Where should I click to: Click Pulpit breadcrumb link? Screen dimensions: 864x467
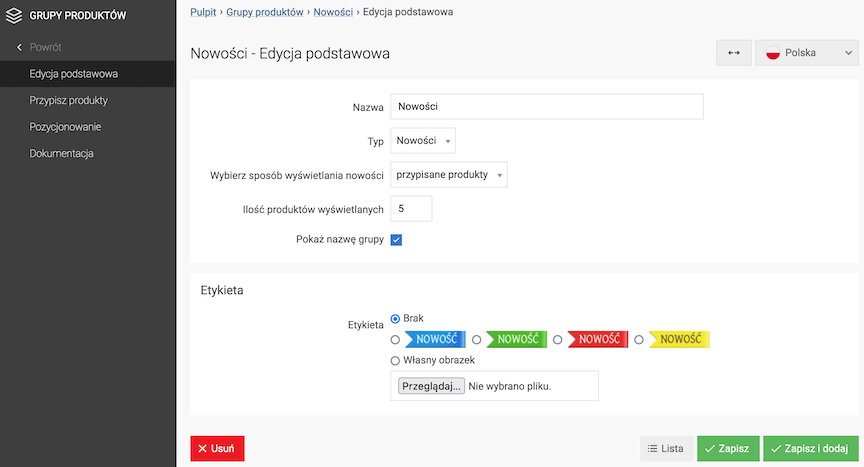point(203,12)
